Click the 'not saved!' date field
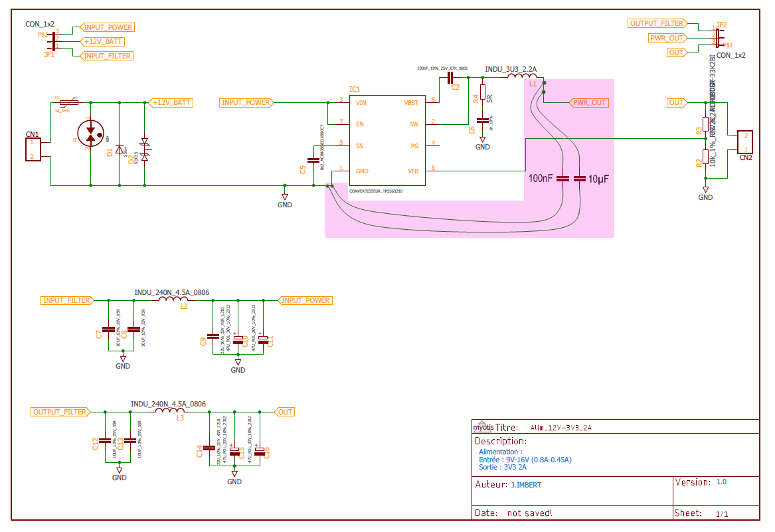The width and height of the screenshot is (775, 532). (x=529, y=513)
